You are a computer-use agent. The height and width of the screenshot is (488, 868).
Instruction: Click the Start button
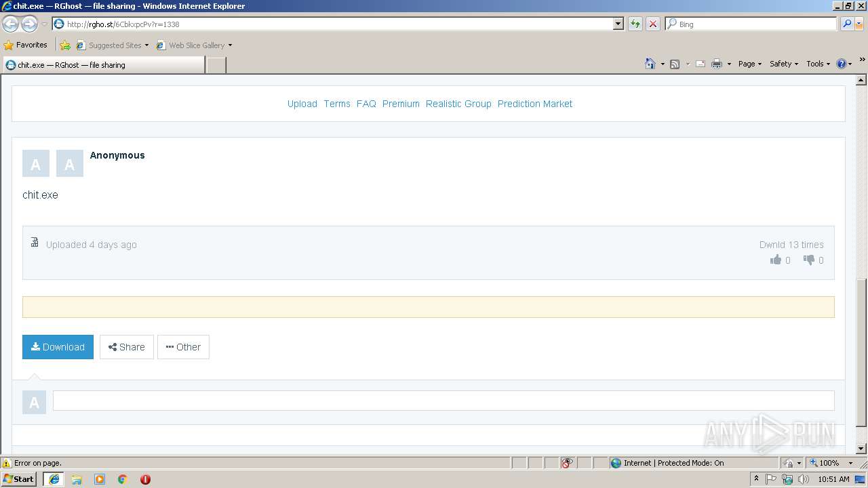pos(18,479)
